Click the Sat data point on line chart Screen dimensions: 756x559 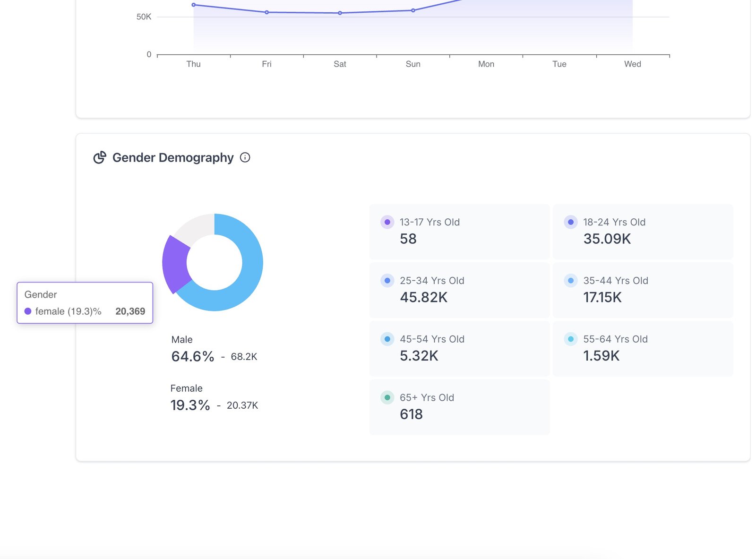[x=340, y=13]
